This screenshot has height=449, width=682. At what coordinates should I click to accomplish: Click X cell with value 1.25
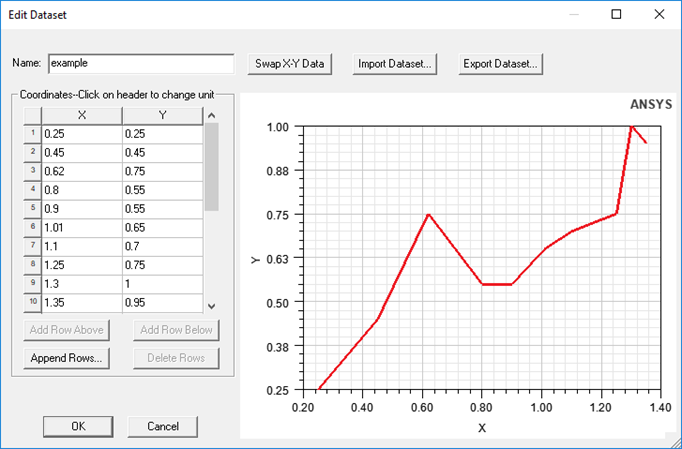coord(82,265)
